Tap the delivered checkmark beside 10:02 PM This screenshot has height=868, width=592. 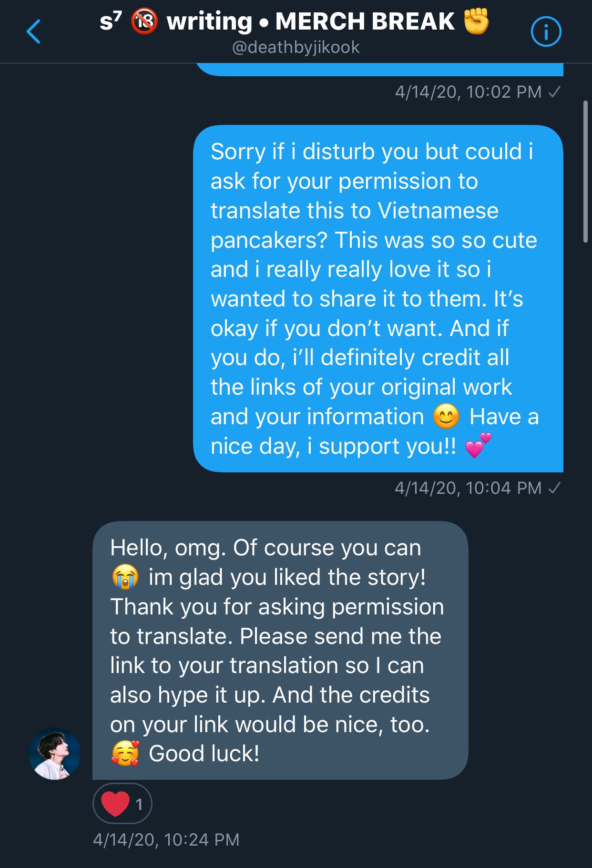click(554, 92)
